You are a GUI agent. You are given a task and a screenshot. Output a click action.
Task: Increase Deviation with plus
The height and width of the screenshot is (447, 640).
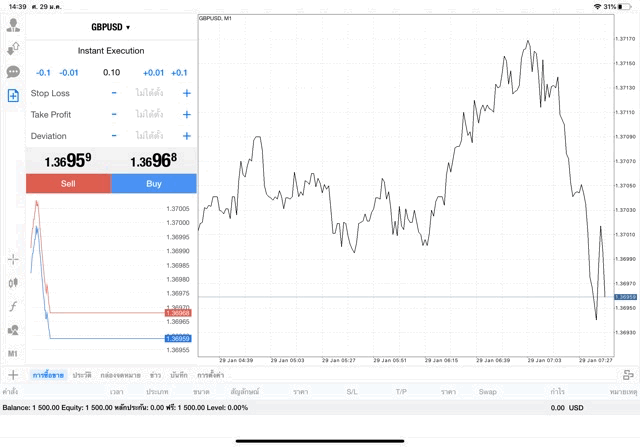pyautogui.click(x=186, y=136)
